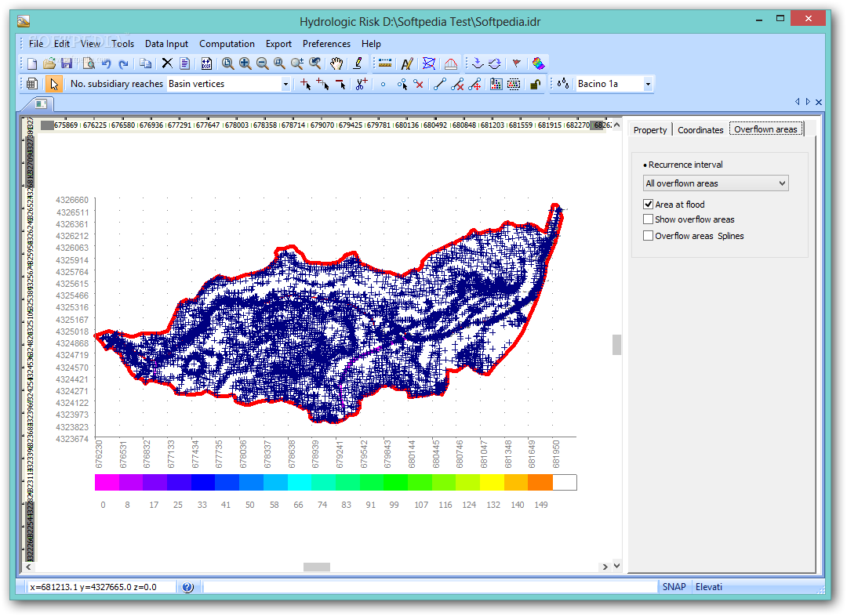Click the coordinates readout x=681213.1
Viewport: 847px width, 616px height.
(x=102, y=587)
